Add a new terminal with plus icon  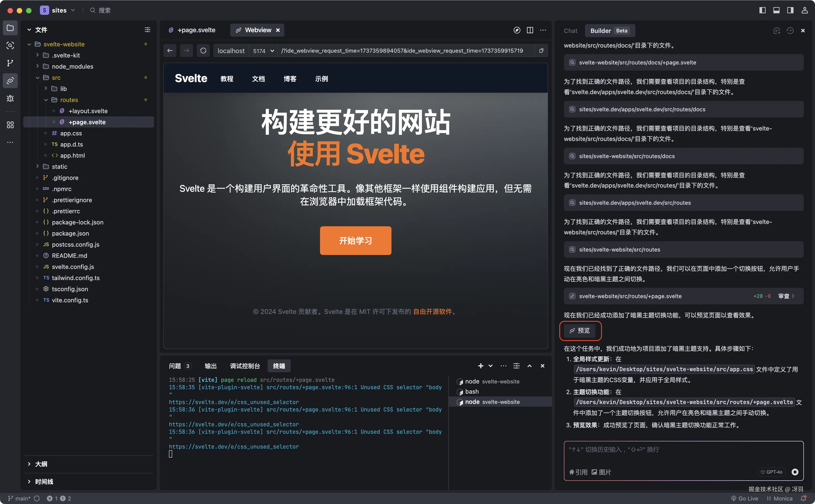480,366
